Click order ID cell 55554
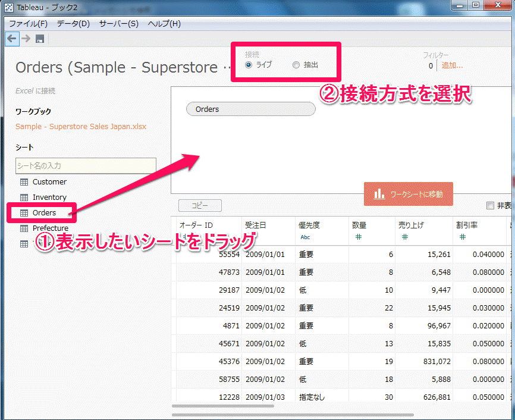The image size is (515, 420). (230, 255)
